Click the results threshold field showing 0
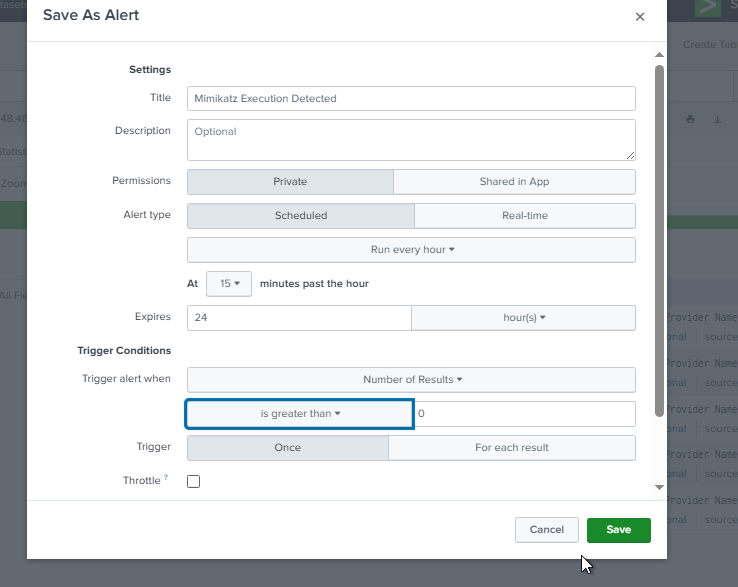This screenshot has height=587, width=738. pyautogui.click(x=525, y=414)
